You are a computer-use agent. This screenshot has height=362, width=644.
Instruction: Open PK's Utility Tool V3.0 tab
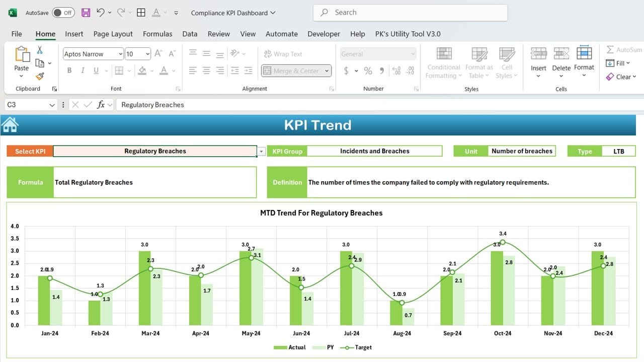pos(408,34)
